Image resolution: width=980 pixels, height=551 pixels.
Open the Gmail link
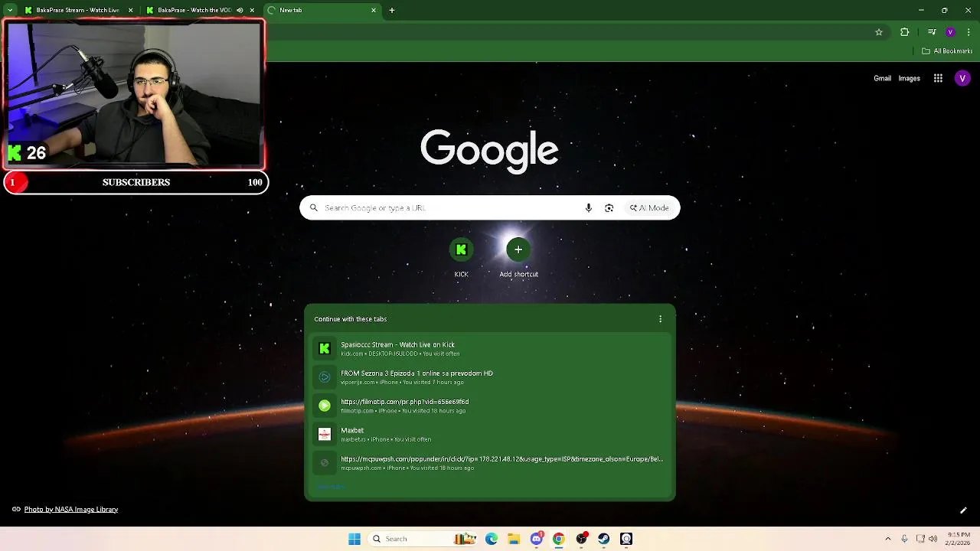(882, 78)
